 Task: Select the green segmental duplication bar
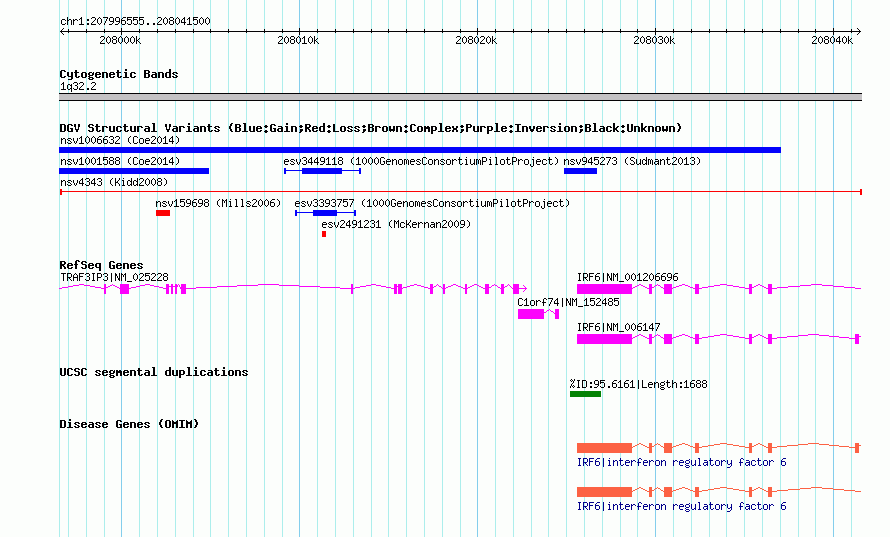(x=585, y=394)
